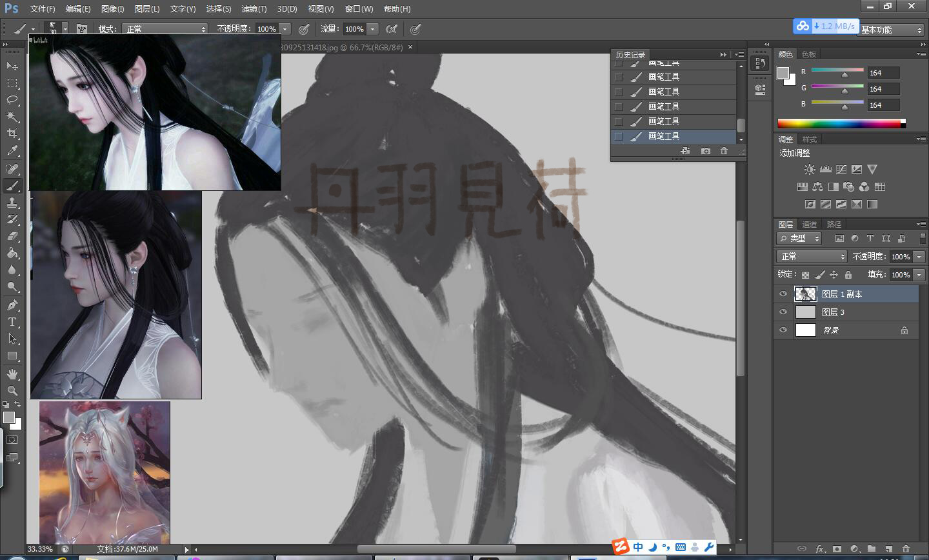929x560 pixels.
Task: Add a Levels adjustment
Action: tap(825, 170)
